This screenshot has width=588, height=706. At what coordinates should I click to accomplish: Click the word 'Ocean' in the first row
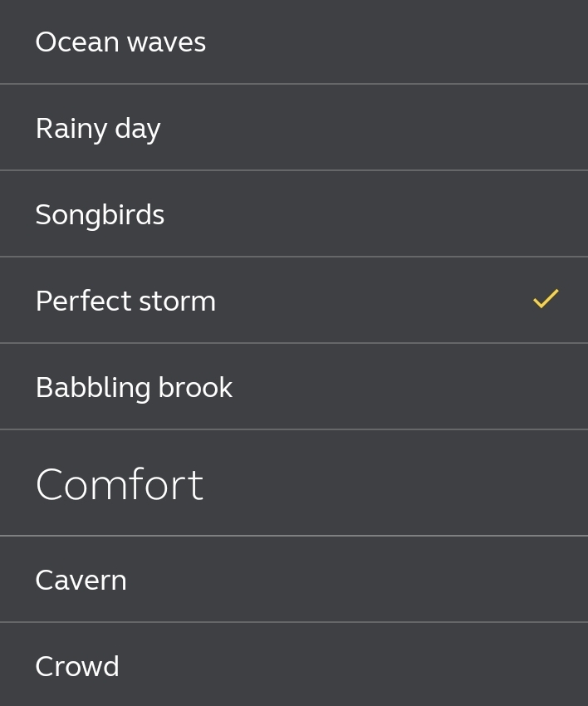click(77, 42)
